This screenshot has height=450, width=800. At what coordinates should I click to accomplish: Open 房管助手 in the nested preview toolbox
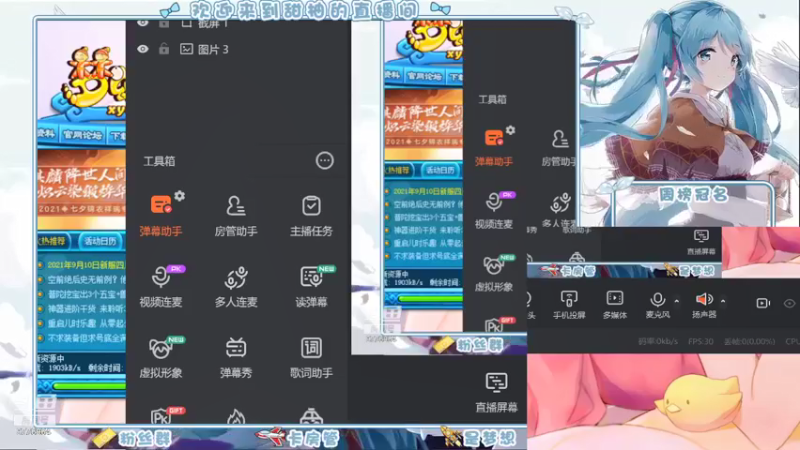(x=559, y=147)
